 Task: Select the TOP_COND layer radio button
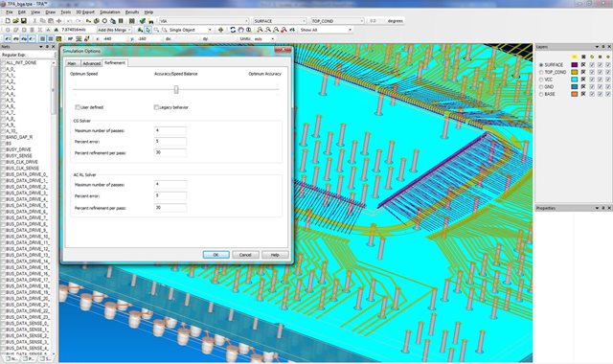tap(541, 73)
